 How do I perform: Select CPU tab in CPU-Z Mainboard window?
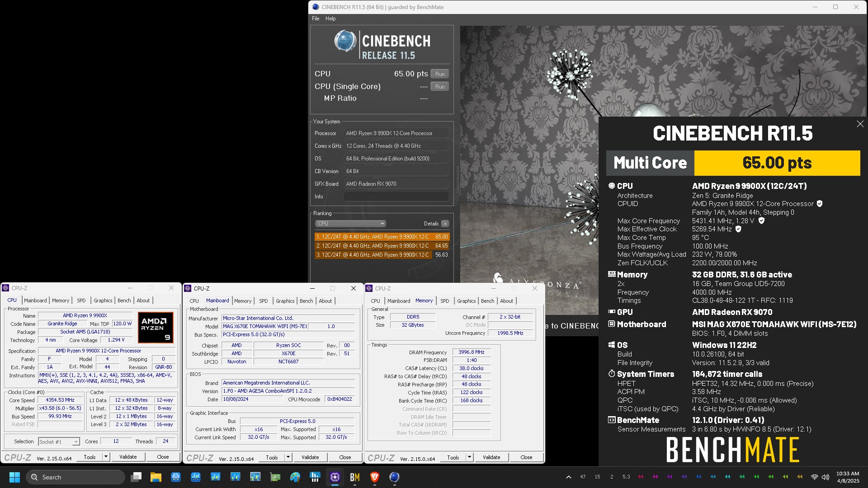click(x=194, y=301)
